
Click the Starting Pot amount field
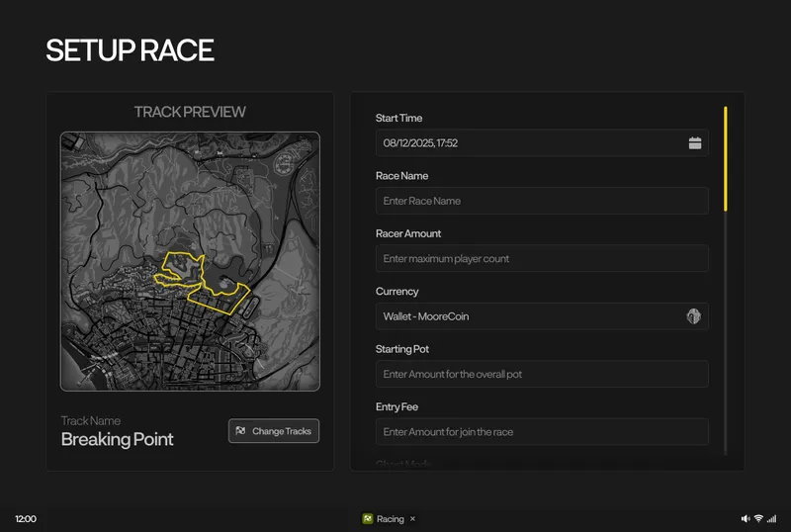click(x=542, y=374)
